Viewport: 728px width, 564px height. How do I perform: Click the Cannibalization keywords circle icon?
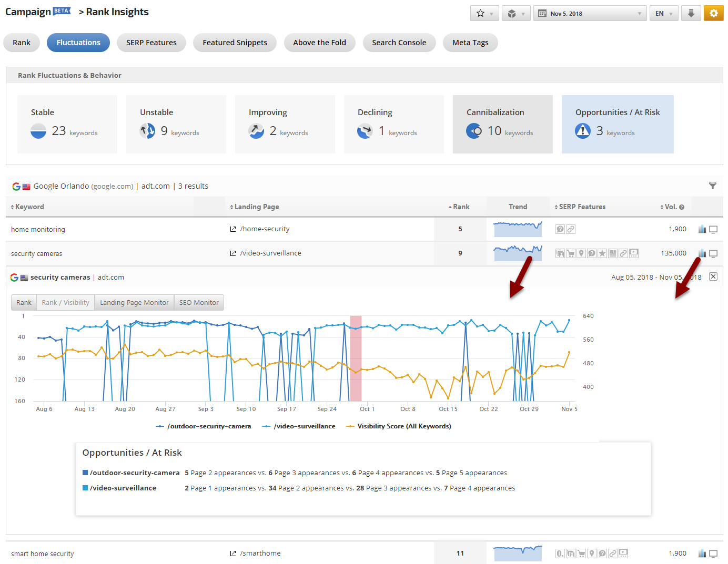[474, 130]
